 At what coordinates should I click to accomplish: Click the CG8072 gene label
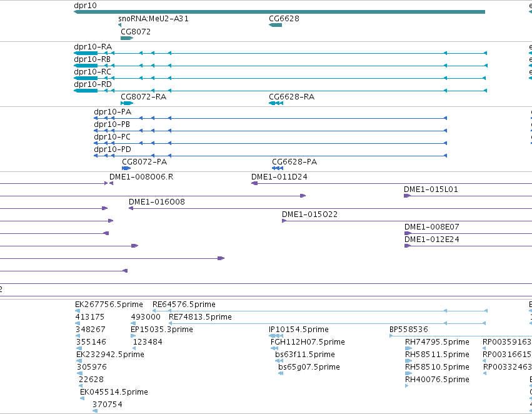tap(136, 32)
